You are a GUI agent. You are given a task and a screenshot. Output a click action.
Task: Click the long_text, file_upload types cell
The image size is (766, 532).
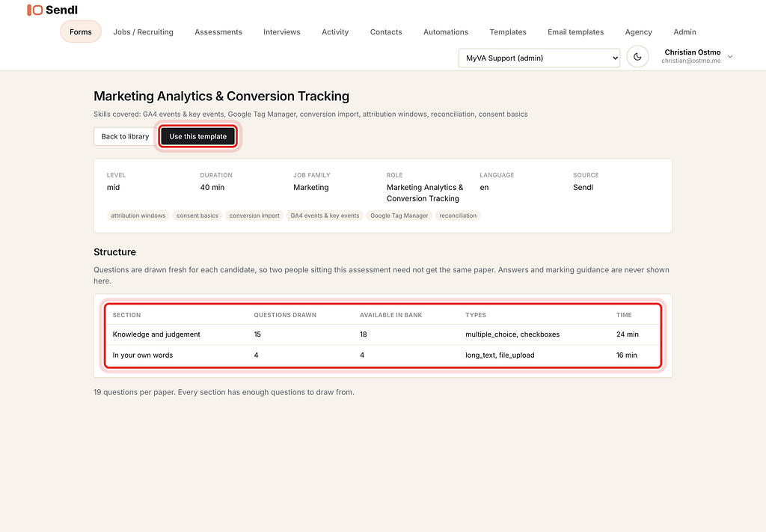[500, 355]
